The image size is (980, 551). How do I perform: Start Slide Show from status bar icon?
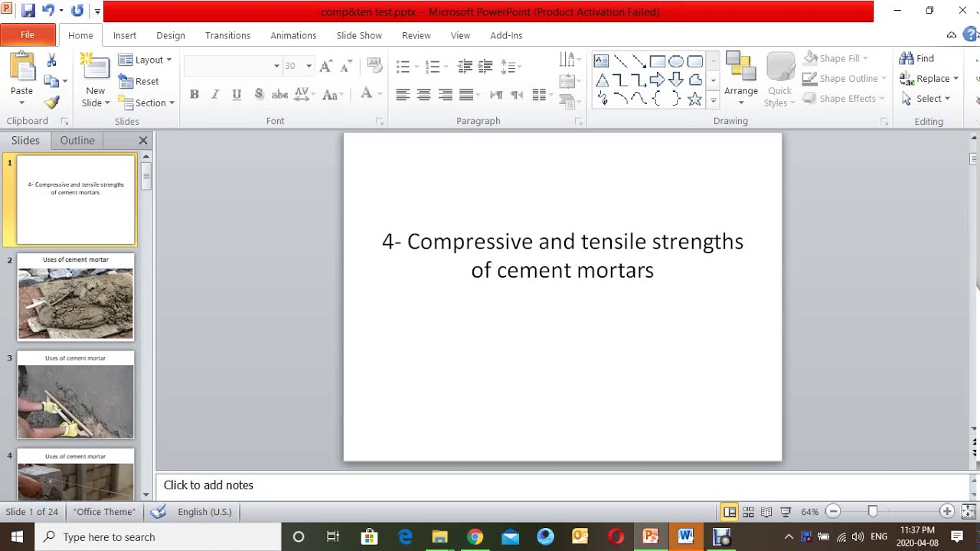point(786,512)
